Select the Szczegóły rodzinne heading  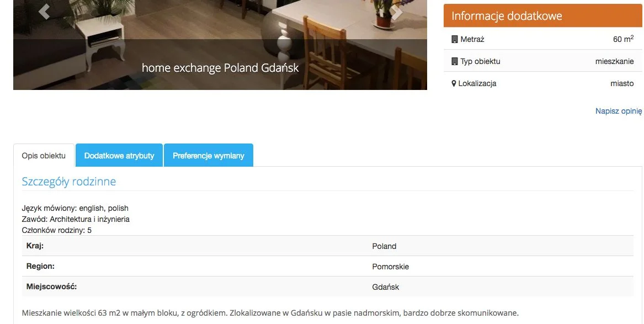tap(69, 182)
